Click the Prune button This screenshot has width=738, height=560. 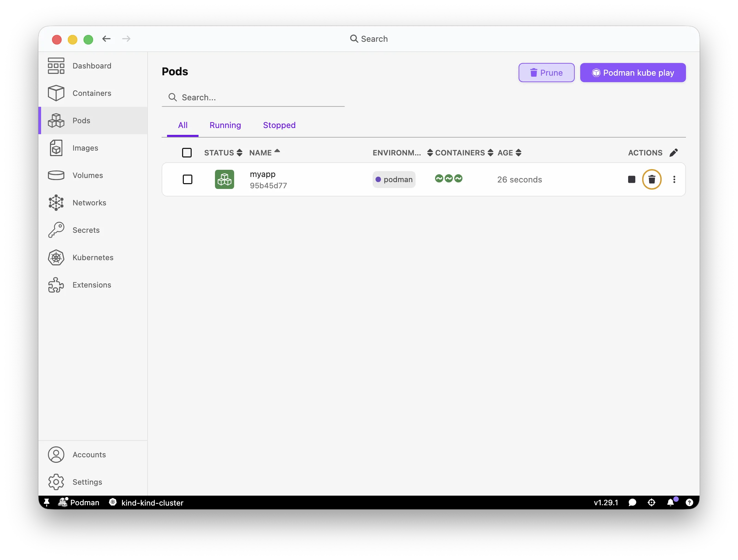(x=546, y=73)
